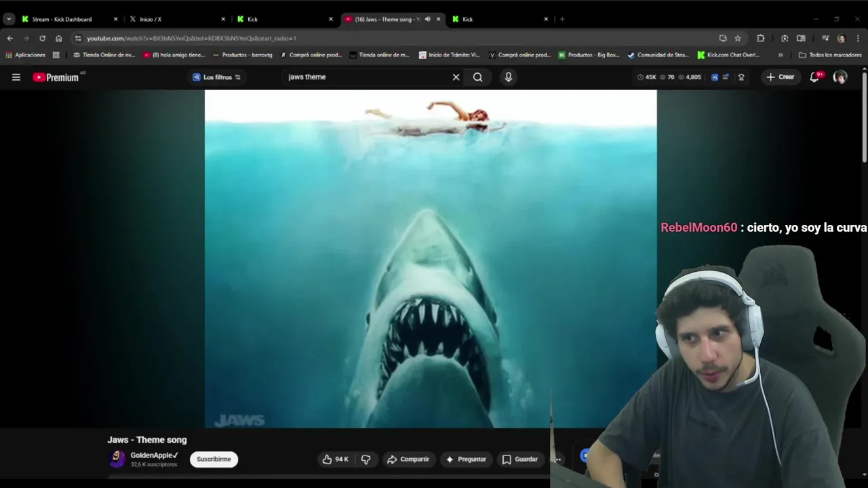Click the install app icon in address bar
Viewport: 868px width, 488px height.
click(723, 38)
